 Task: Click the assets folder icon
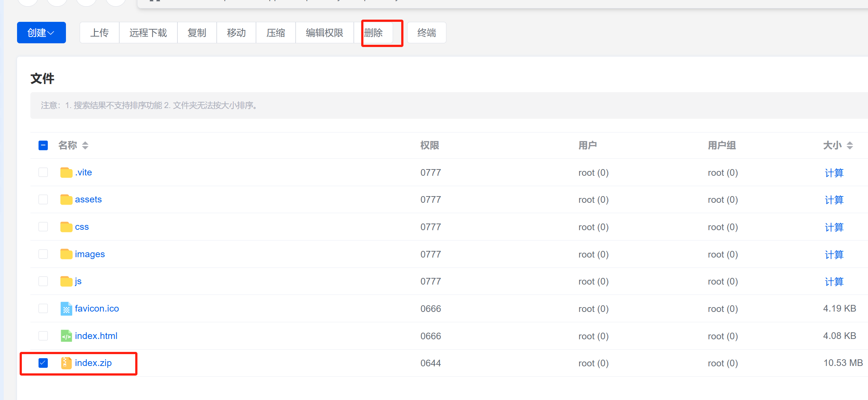66,200
